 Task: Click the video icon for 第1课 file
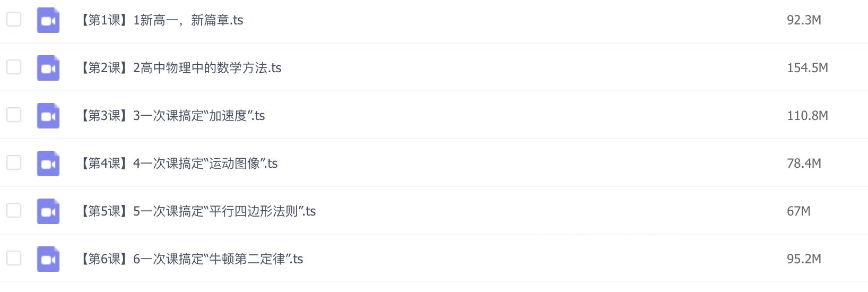[x=48, y=20]
